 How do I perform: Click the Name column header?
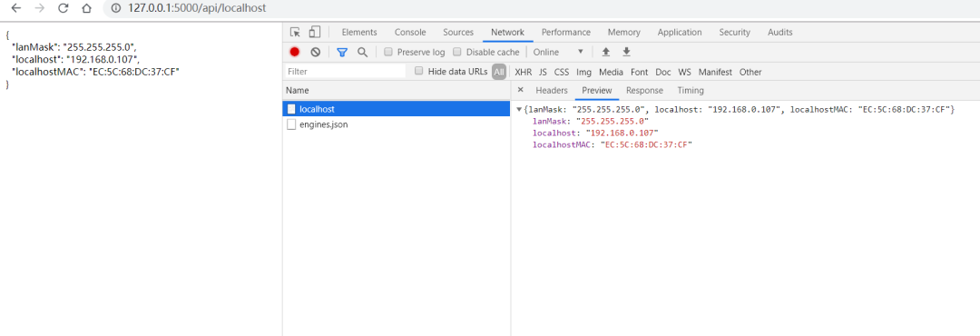(x=397, y=90)
